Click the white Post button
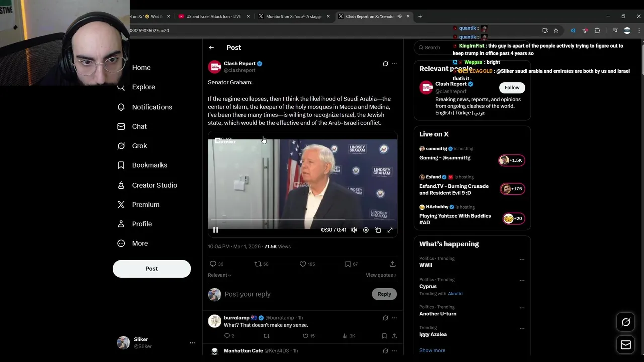 (x=151, y=269)
